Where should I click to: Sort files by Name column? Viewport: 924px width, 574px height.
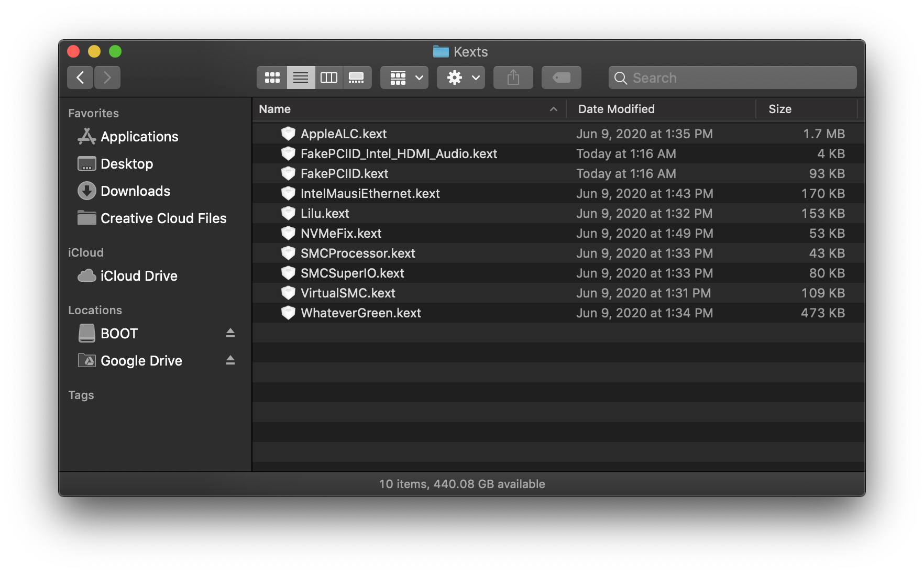point(409,109)
